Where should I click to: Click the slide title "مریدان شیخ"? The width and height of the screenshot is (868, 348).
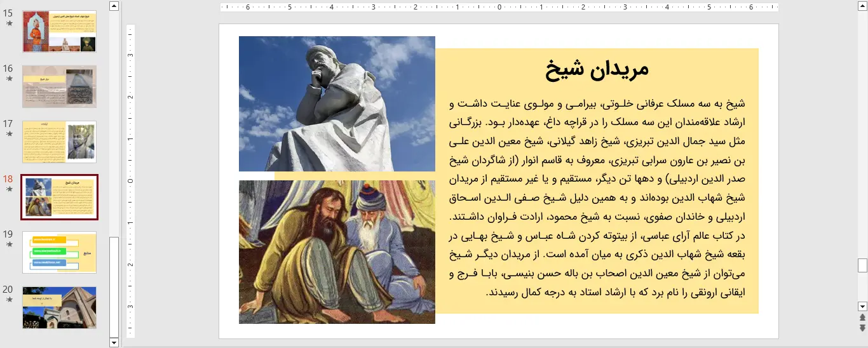tap(597, 69)
